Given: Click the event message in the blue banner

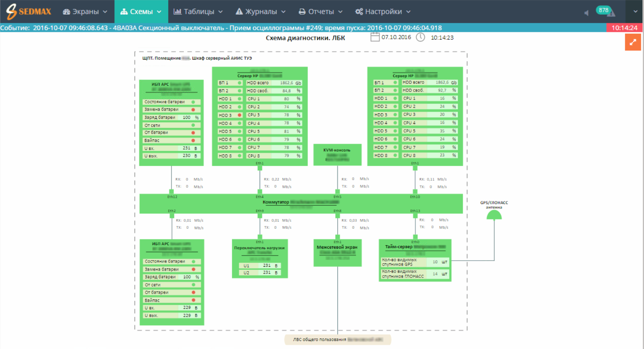Looking at the screenshot, I should coord(237,28).
